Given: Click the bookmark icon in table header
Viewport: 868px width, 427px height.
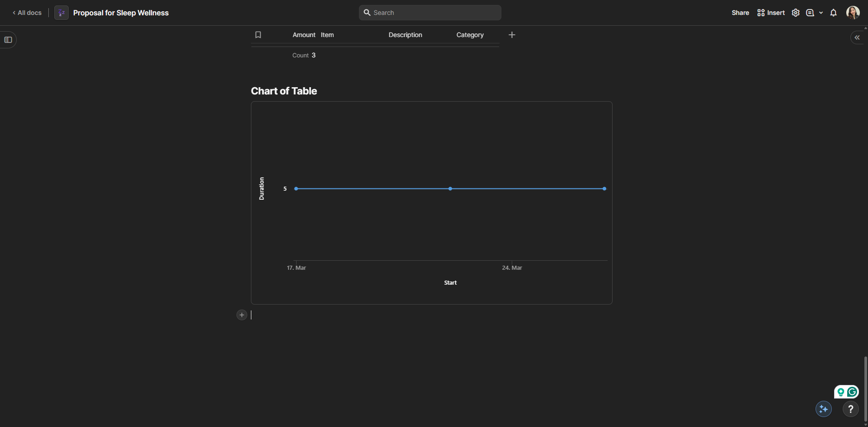Looking at the screenshot, I should click(x=258, y=35).
